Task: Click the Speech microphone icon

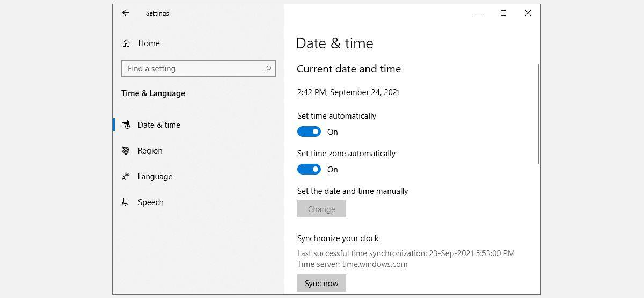Action: (x=126, y=202)
